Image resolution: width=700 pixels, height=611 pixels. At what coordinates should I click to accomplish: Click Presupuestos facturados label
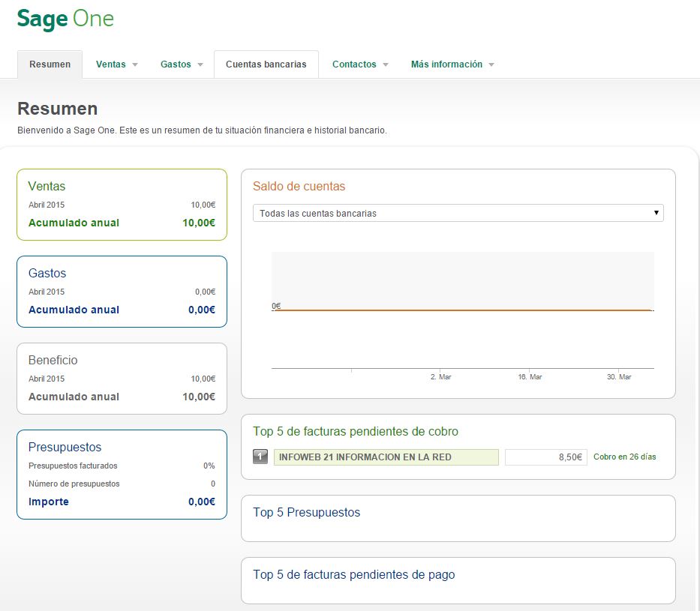tap(73, 466)
